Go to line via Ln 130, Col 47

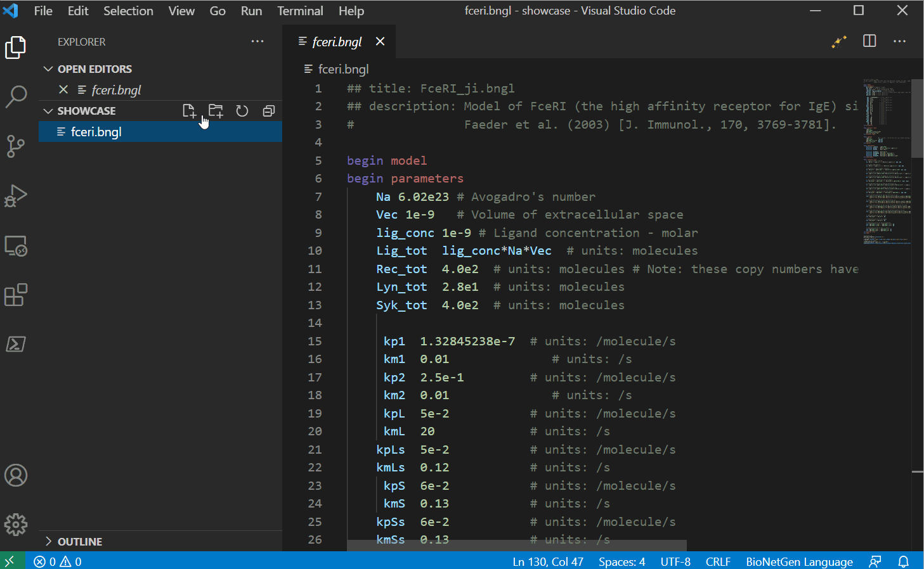(x=548, y=561)
